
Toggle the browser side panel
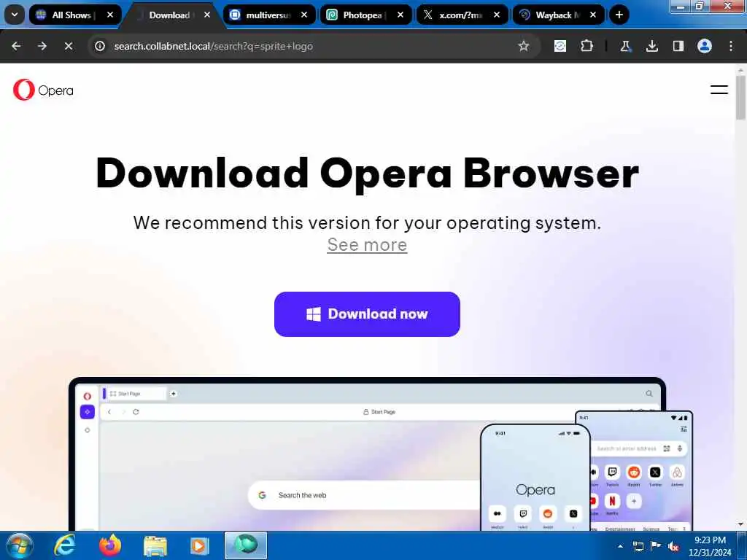[678, 46]
